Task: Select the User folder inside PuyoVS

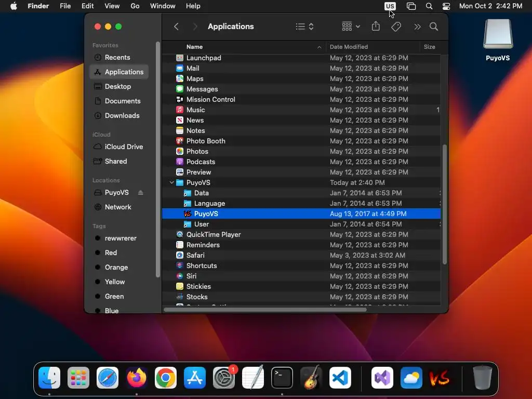Action: point(301,224)
